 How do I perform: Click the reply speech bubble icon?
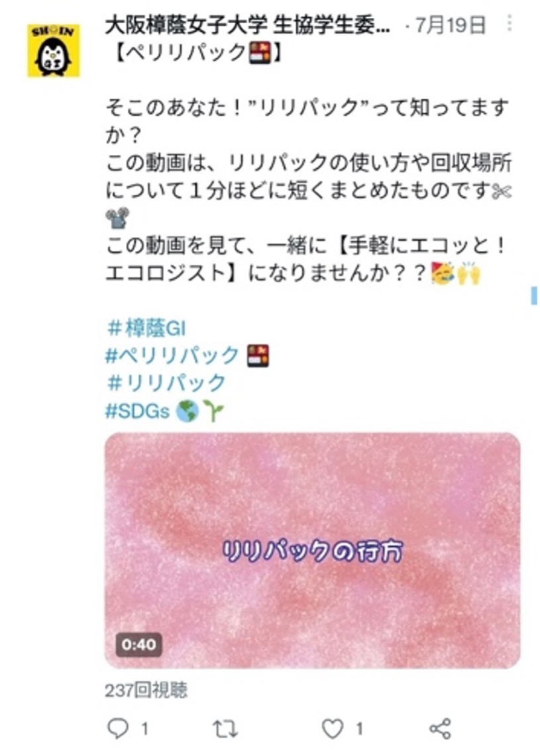(x=117, y=728)
